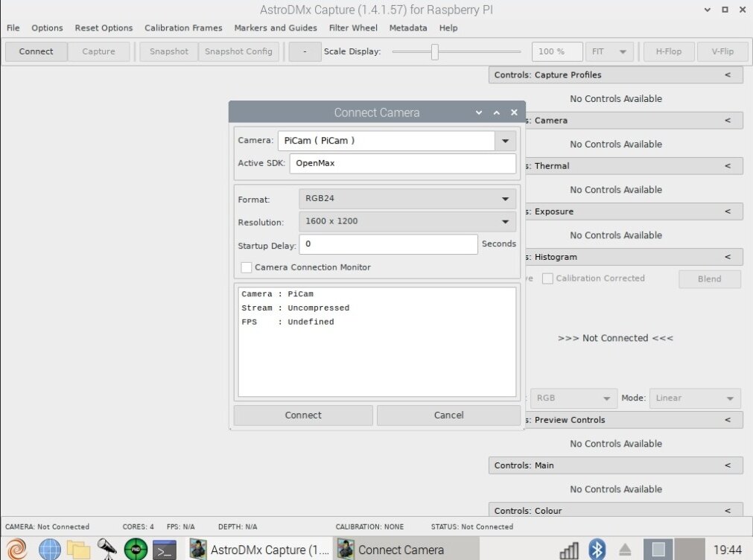The width and height of the screenshot is (753, 560).
Task: Switch to Connect Camera taskbar entry
Action: [406, 550]
